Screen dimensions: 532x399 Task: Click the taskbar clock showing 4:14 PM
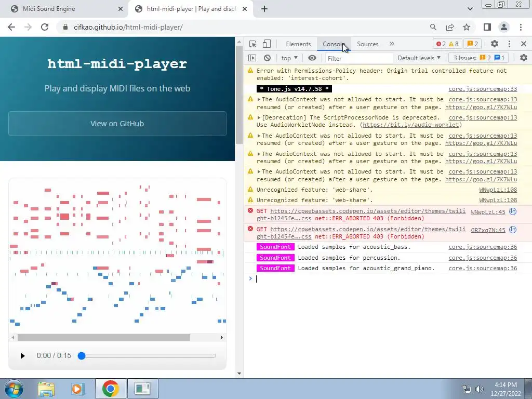tap(506, 389)
